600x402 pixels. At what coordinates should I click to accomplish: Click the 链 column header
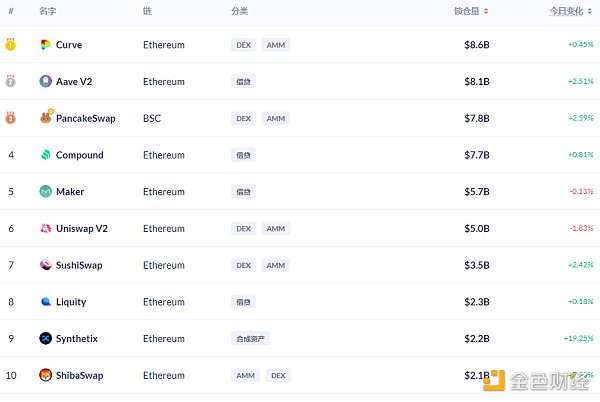(x=147, y=11)
